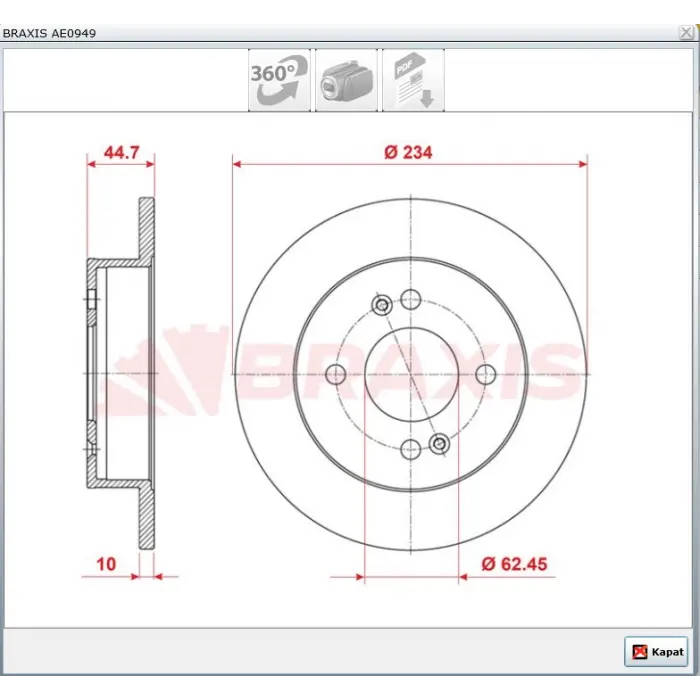
Task: Close the BRAXIS AE0949 window
Action: (686, 33)
